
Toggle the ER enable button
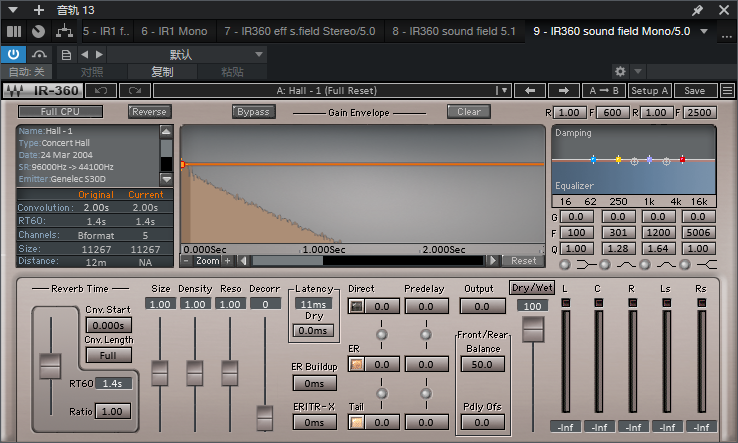click(356, 365)
